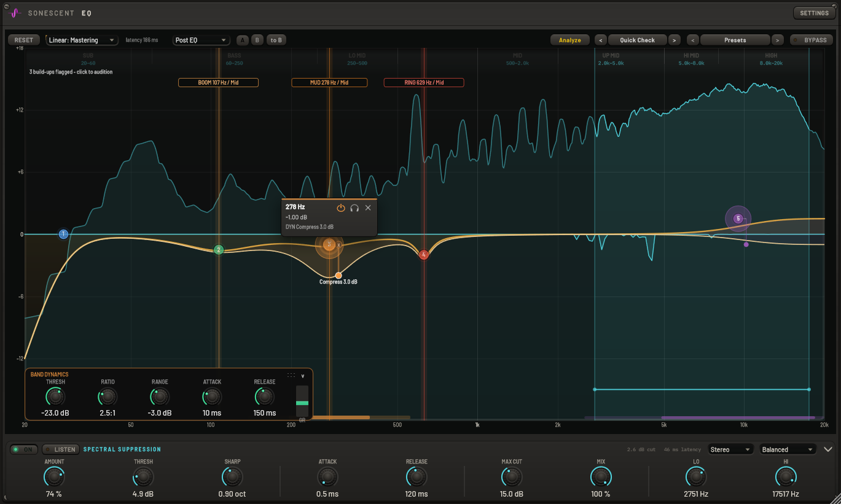Viewport: 841px width, 504px height.
Task: Click the RESET button
Action: point(24,40)
